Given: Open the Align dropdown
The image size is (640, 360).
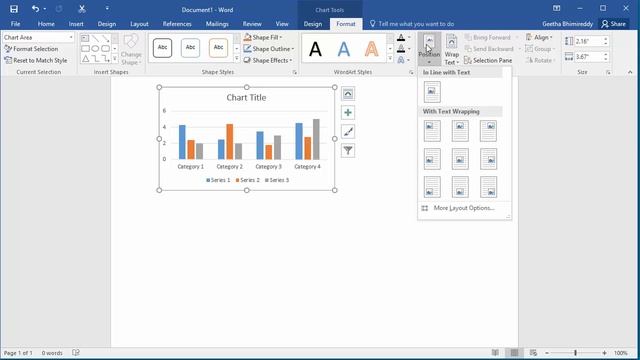Looking at the screenshot, I should coord(539,37).
